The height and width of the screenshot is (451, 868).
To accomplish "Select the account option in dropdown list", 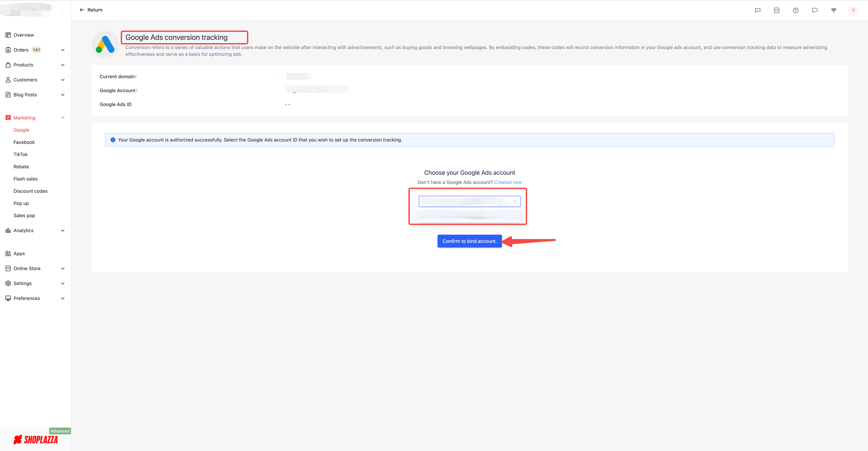I will pos(469,215).
